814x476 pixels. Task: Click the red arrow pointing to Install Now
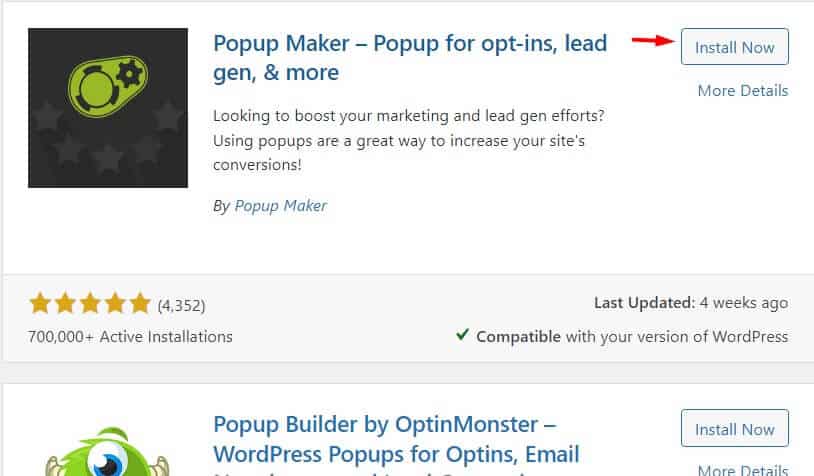click(653, 40)
